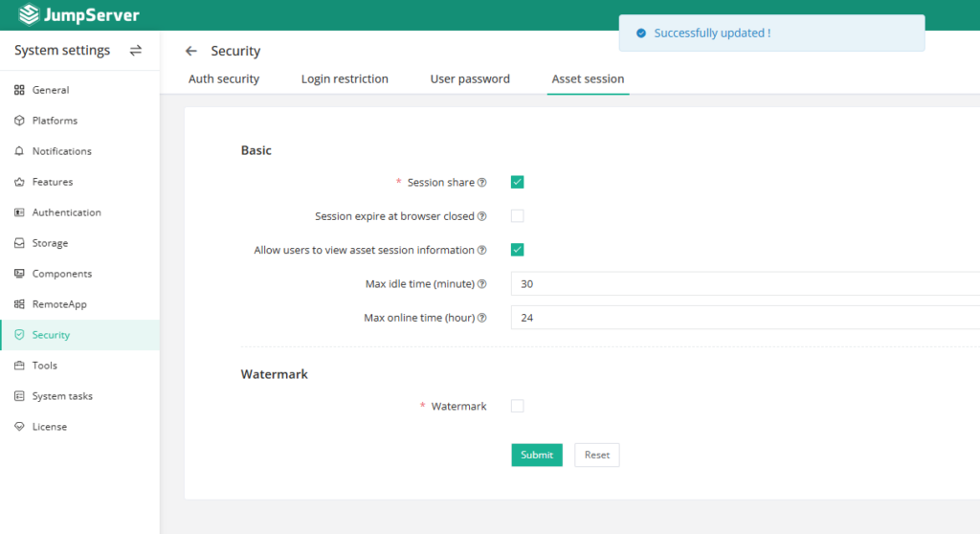Click the Reset button
The width and height of the screenshot is (980, 534).
[x=597, y=455]
